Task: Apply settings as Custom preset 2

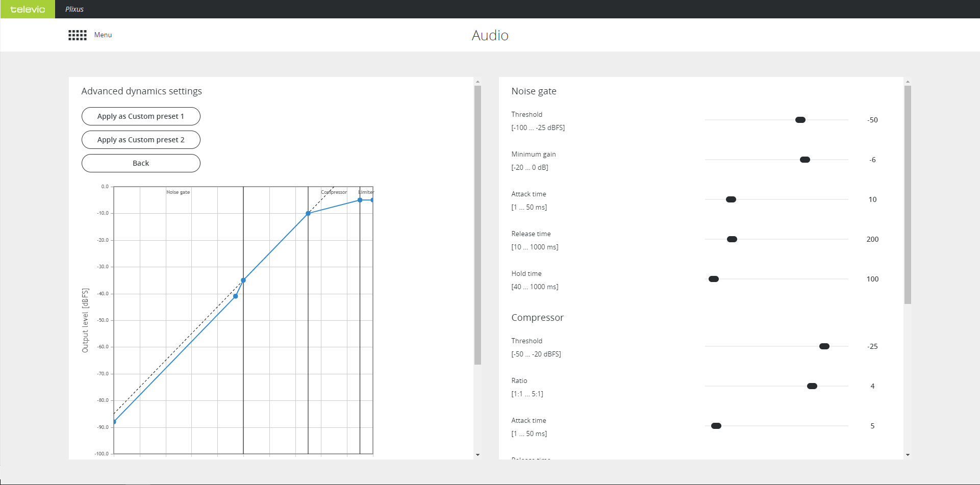Action: (141, 140)
